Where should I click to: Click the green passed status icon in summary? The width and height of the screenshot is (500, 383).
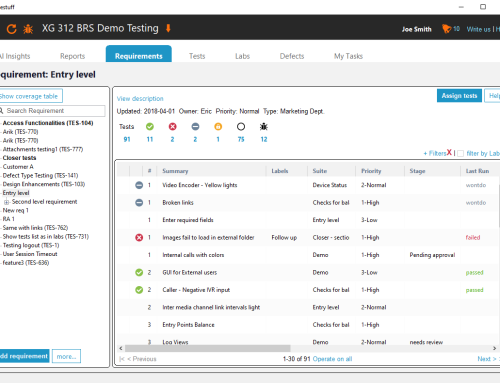[x=150, y=127]
